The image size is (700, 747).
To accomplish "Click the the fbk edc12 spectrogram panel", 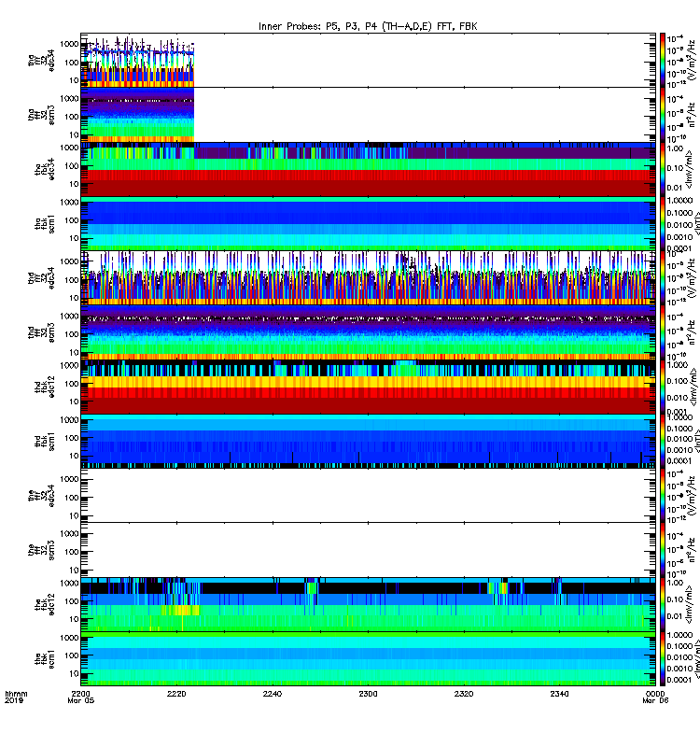I will (368, 604).
